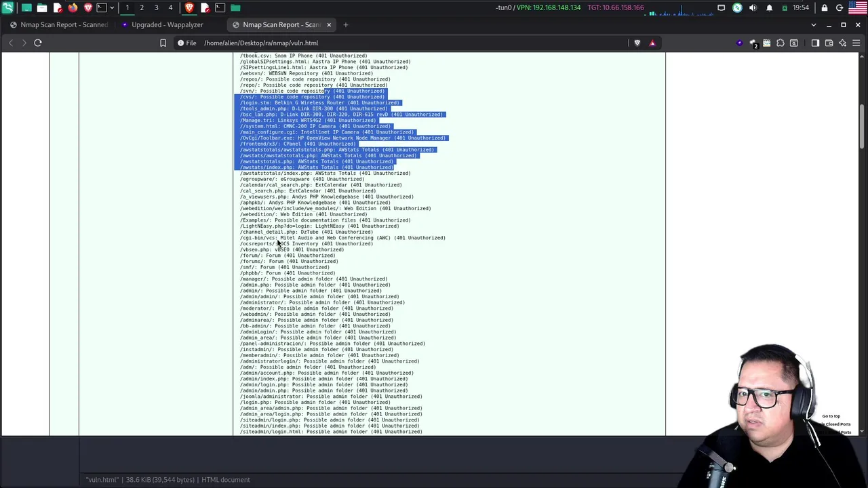Launch Firefox from the top panel
This screenshot has height=488, width=868.
(x=73, y=7)
